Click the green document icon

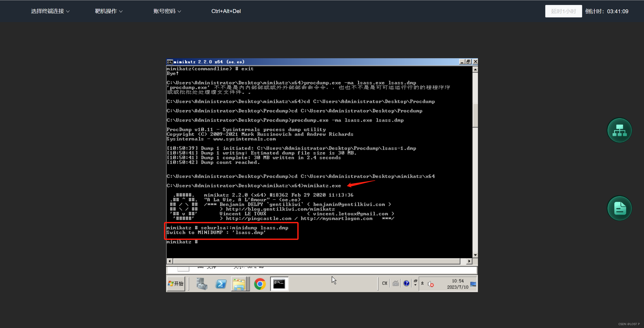619,208
